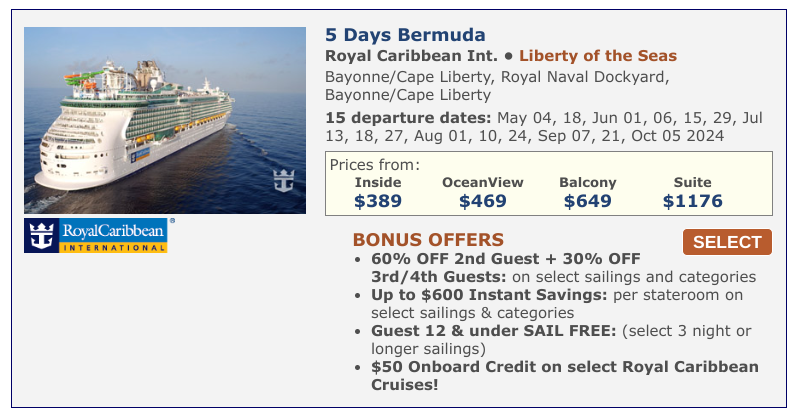
Task: Click the Prices from label
Action: (x=375, y=165)
